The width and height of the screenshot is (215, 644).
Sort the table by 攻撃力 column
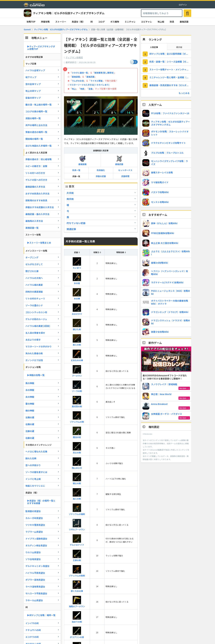click(x=97, y=252)
